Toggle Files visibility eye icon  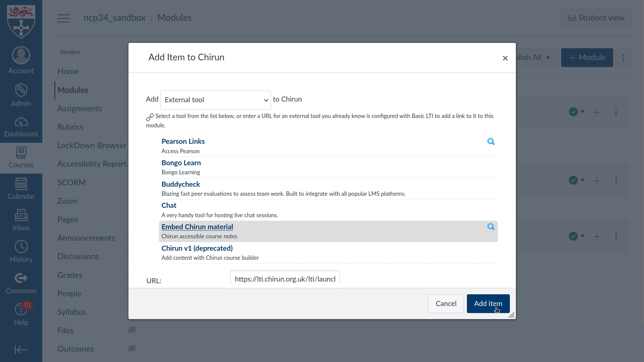tap(132, 330)
